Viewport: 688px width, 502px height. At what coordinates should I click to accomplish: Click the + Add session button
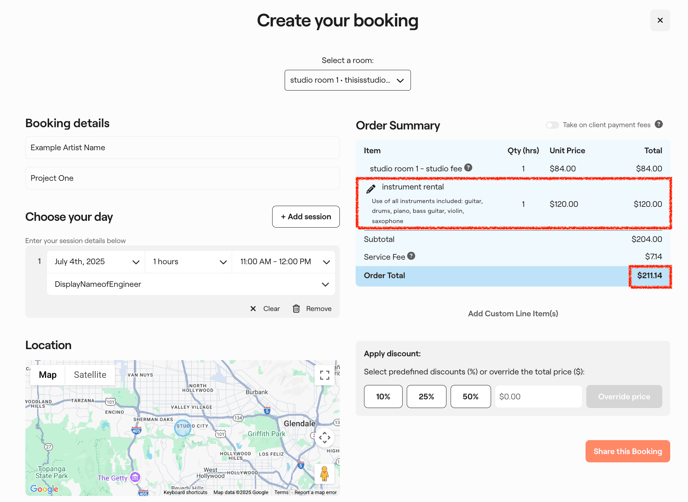click(x=305, y=217)
